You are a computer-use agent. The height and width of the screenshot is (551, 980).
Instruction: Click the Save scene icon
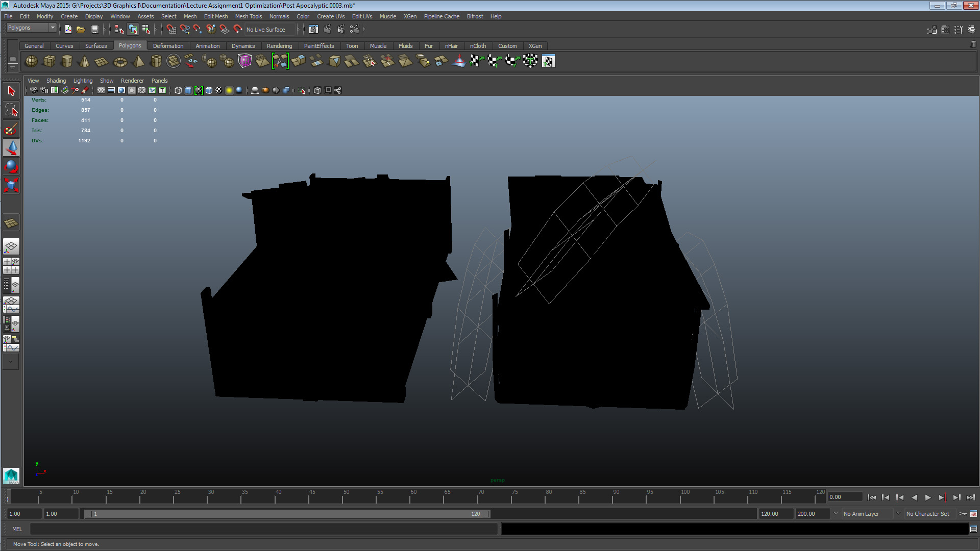[94, 30]
